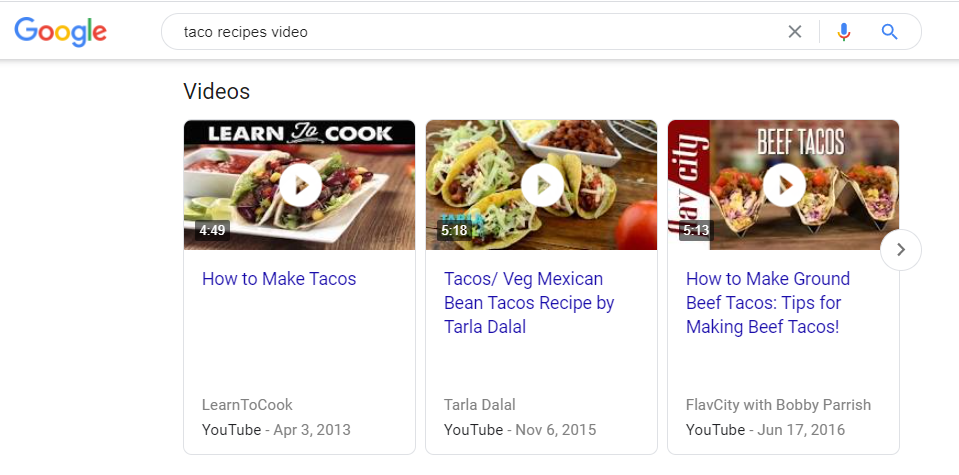Viewport: 959px width, 475px height.
Task: Click the 5:18 duration badge
Action: pos(454,231)
